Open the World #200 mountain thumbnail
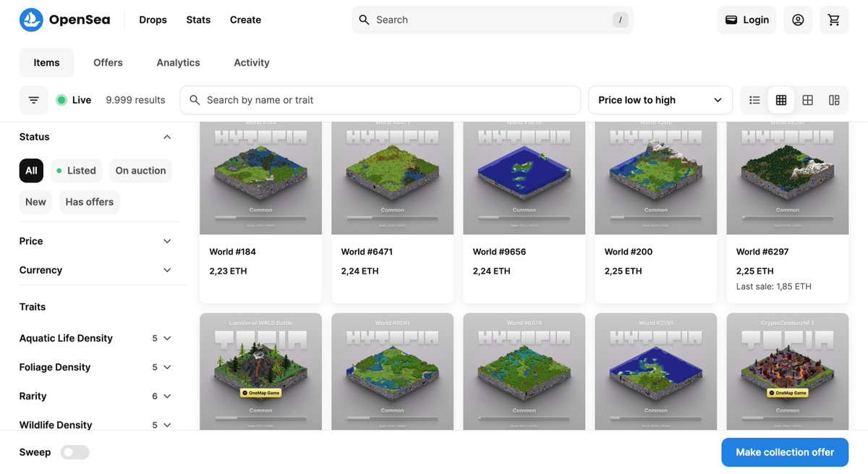 [x=656, y=178]
